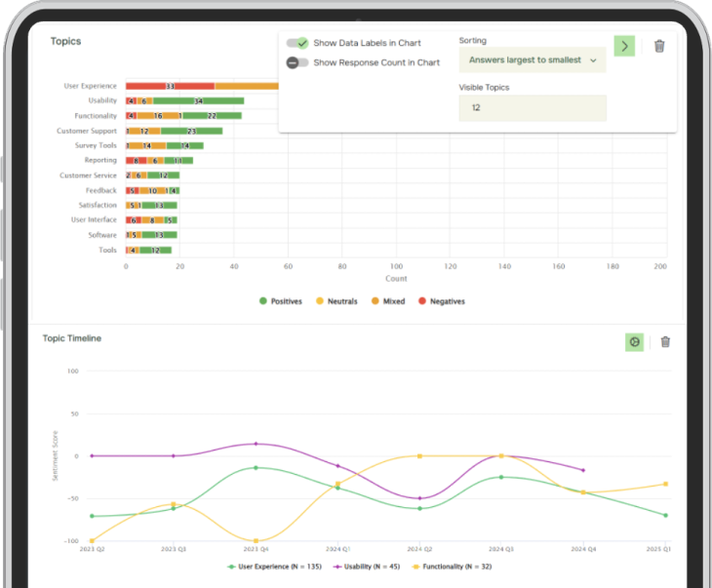Screen dimensions: 712x588
Task: Delete the Topic Timeline chart with trash icon
Action: (x=665, y=342)
